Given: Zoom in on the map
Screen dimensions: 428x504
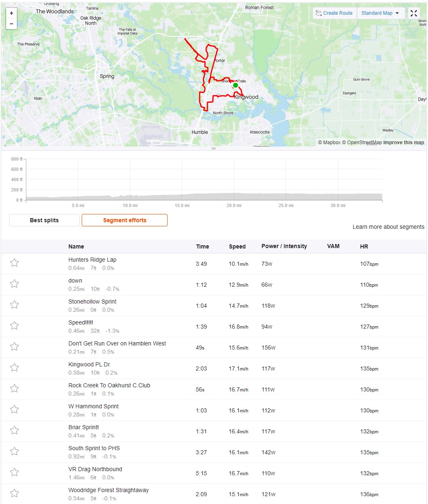Looking at the screenshot, I should pos(11,13).
